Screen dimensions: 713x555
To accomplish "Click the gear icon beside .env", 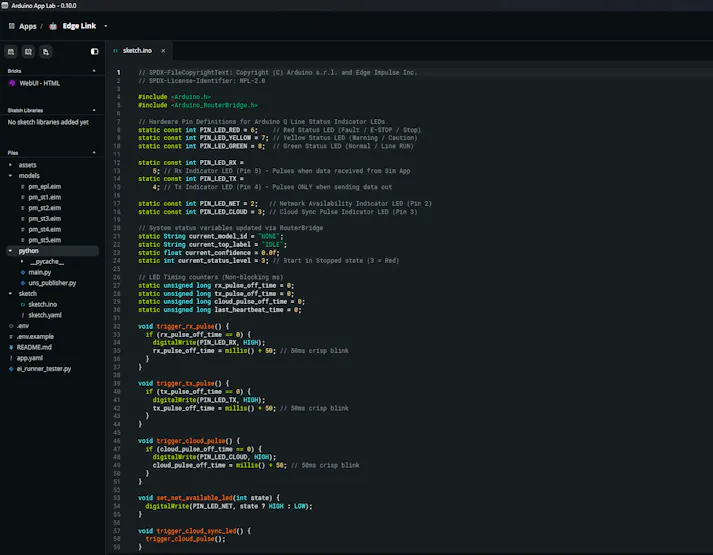I will pyautogui.click(x=11, y=326).
